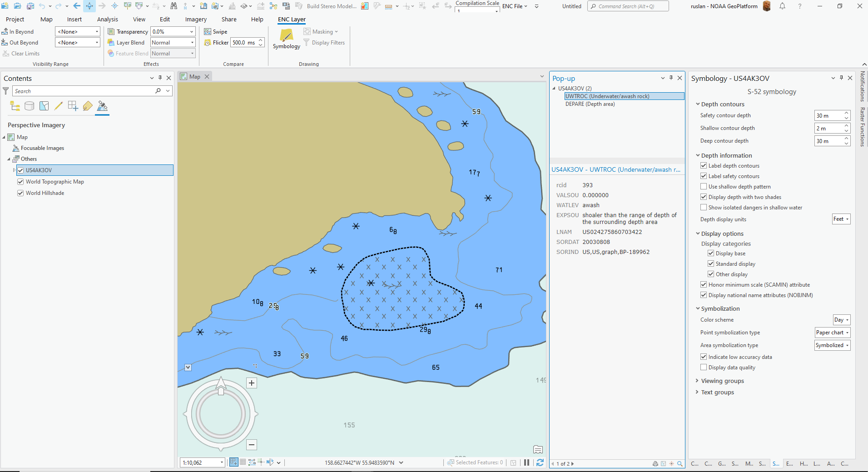Expand the Viewing groups section

pos(722,381)
